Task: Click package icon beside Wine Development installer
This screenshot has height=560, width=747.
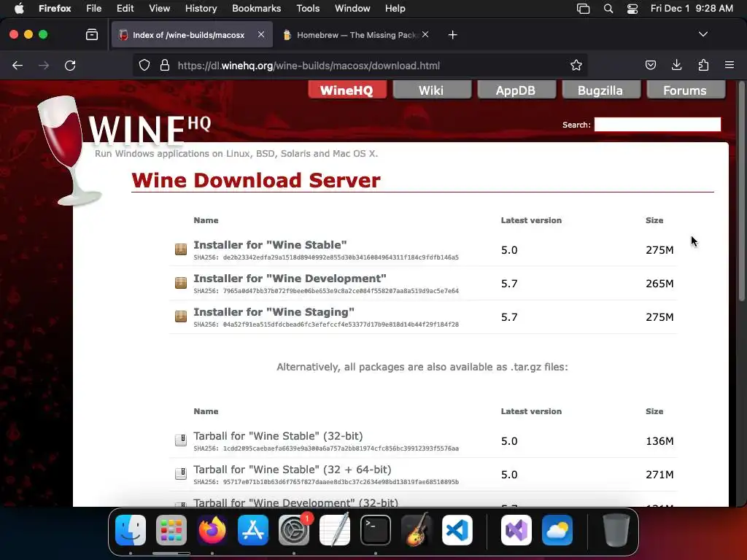Action: pyautogui.click(x=181, y=283)
